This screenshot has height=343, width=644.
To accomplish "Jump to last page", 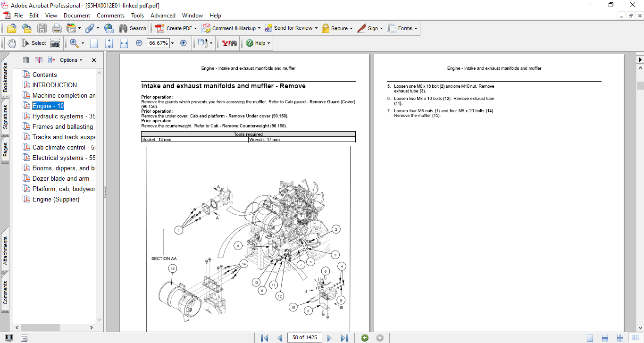I will [x=344, y=338].
